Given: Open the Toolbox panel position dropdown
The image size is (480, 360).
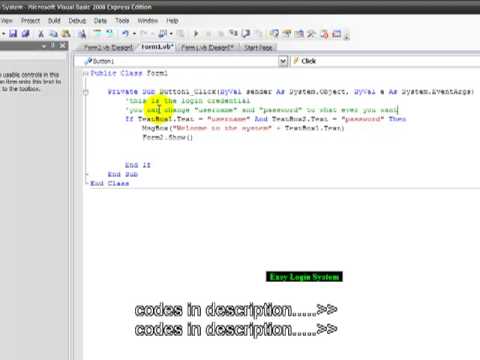Looking at the screenshot, I should [44, 46].
